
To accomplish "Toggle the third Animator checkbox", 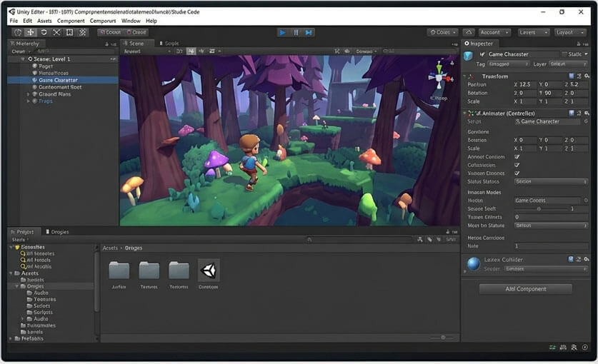I will [x=517, y=173].
